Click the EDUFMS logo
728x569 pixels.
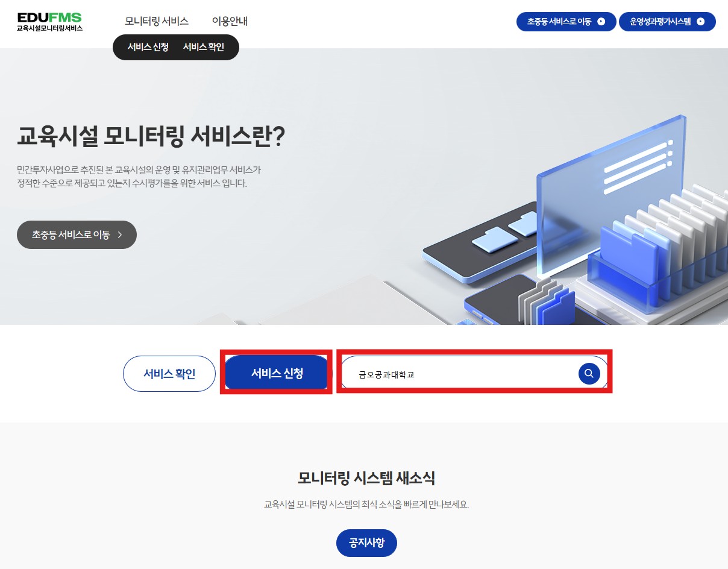[49, 22]
